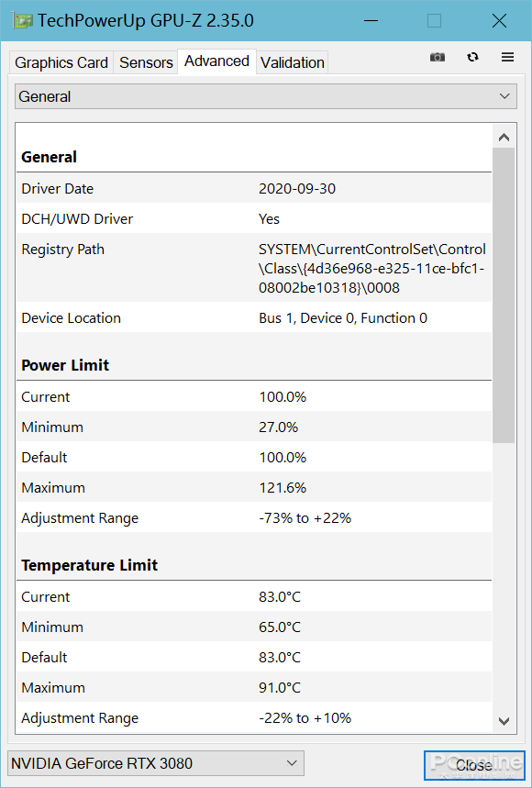The image size is (532, 788).
Task: Select the Bus 1, Device 0, Function 0 value
Action: click(343, 318)
